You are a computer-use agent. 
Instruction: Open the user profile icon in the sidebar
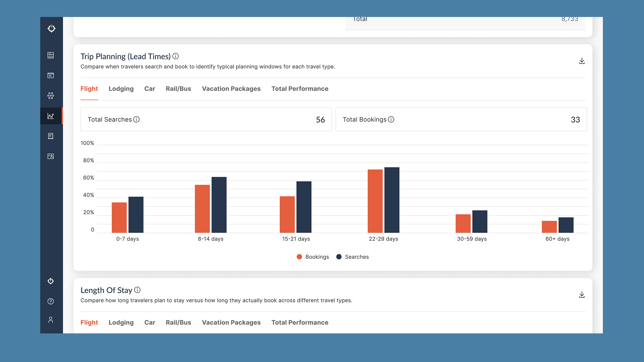[x=51, y=320]
